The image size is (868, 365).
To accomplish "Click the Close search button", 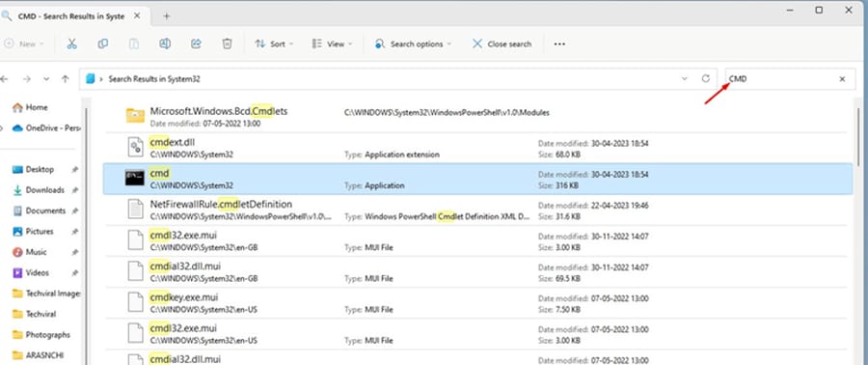I will point(502,43).
